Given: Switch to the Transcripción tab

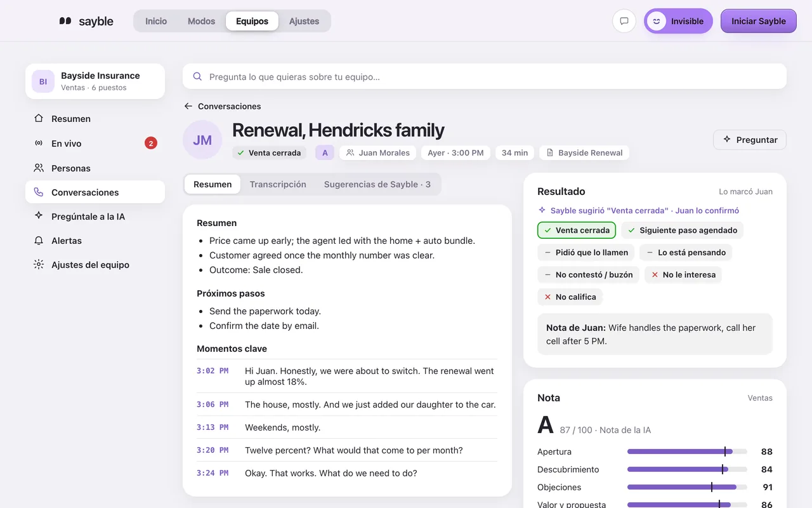Looking at the screenshot, I should coord(278,184).
